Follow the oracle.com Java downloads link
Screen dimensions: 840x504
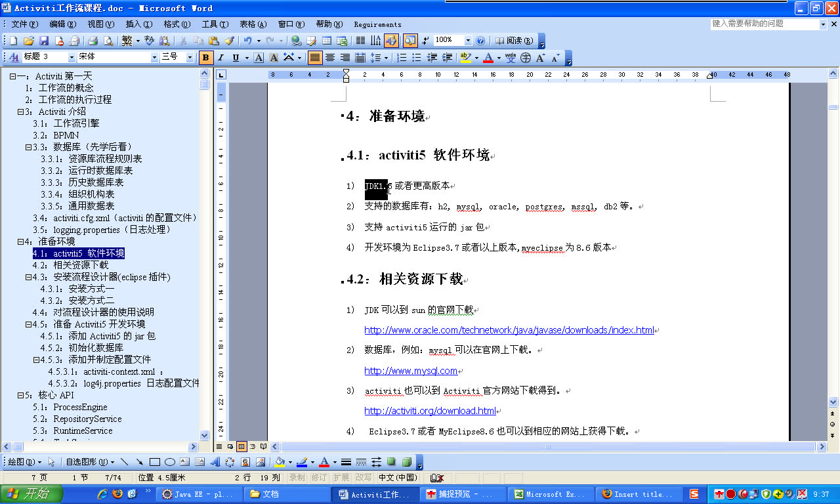pyautogui.click(x=509, y=330)
